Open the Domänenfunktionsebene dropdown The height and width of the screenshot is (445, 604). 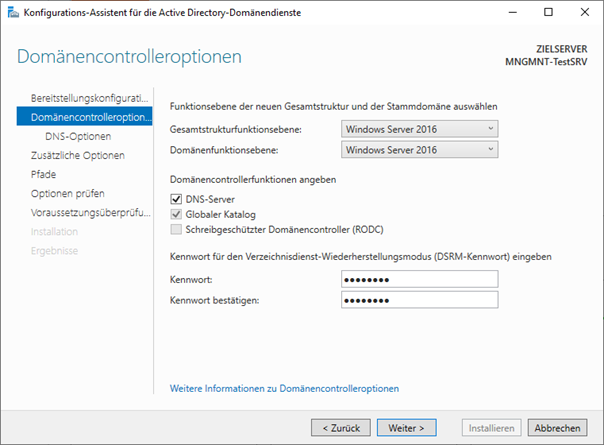pos(419,149)
